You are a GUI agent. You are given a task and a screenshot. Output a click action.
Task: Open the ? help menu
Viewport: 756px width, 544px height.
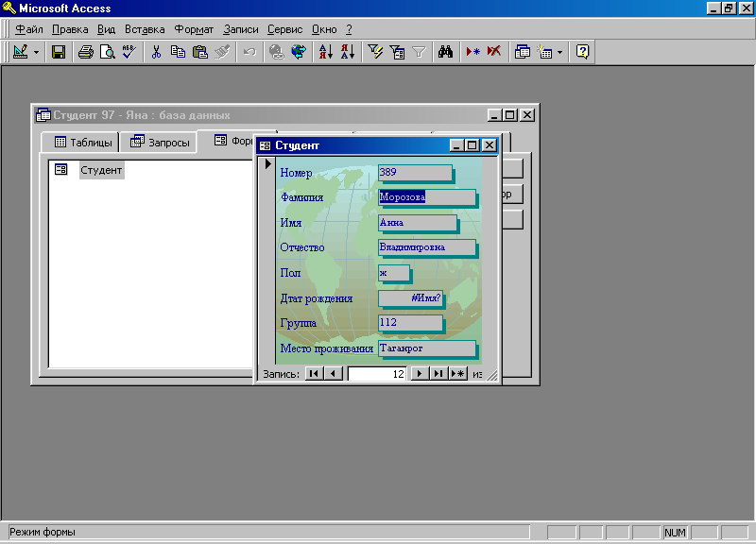349,29
